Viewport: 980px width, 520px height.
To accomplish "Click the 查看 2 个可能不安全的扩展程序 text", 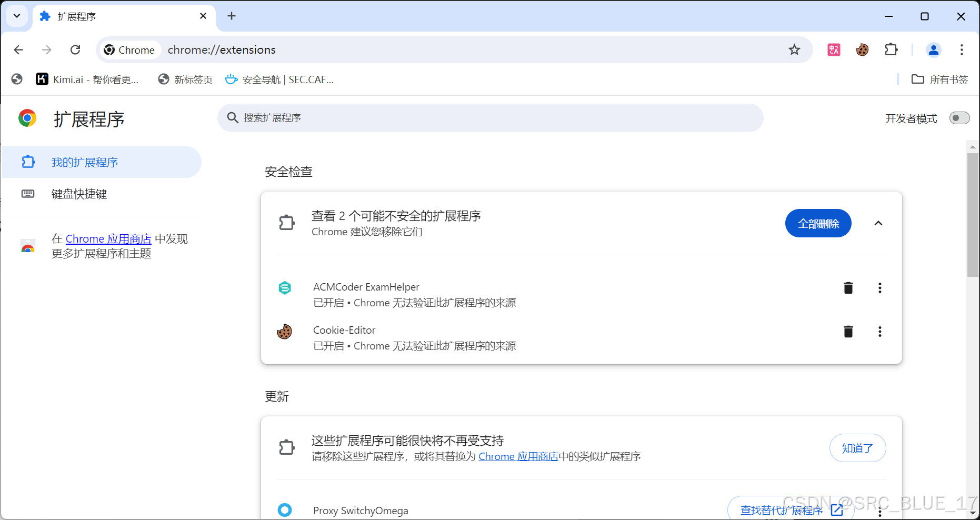I will point(396,216).
